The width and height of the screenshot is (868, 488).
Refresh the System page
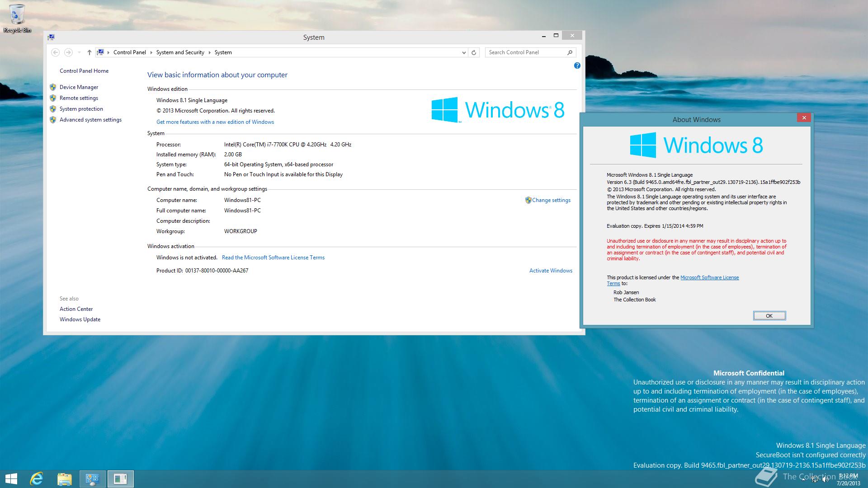[x=474, y=52]
